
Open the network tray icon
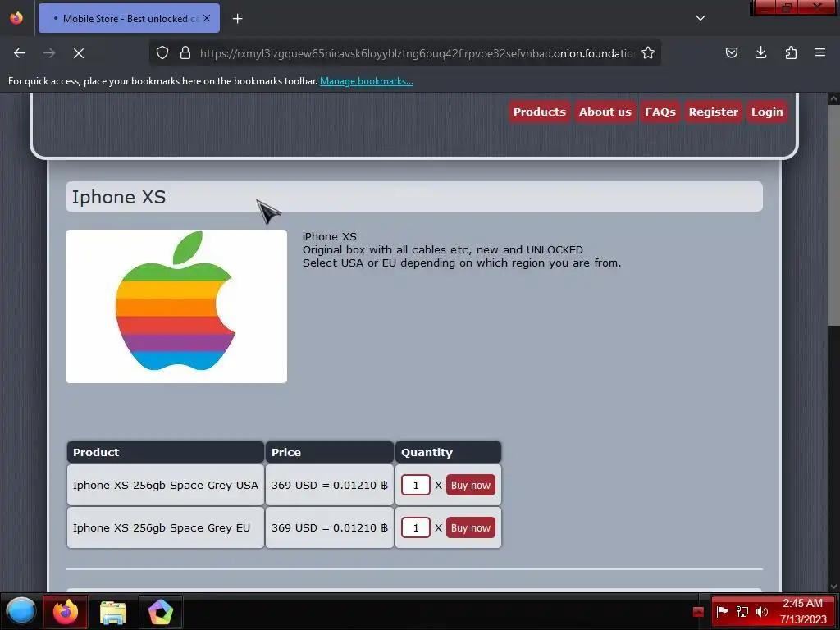pos(742,611)
